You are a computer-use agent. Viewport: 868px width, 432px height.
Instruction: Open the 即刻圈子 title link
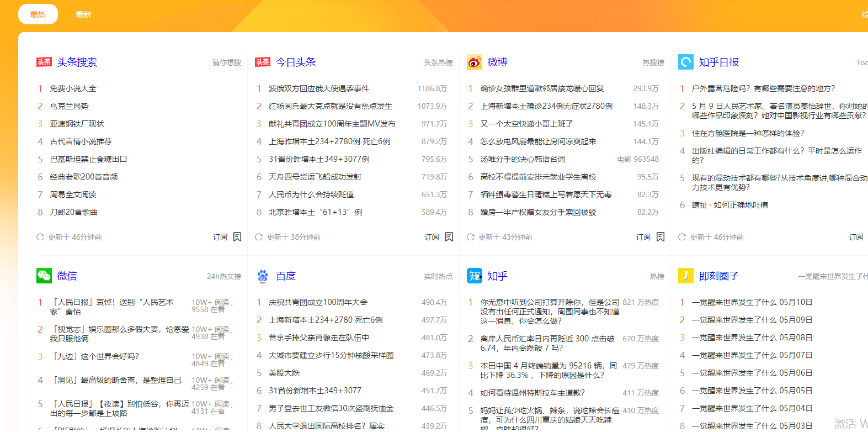718,276
